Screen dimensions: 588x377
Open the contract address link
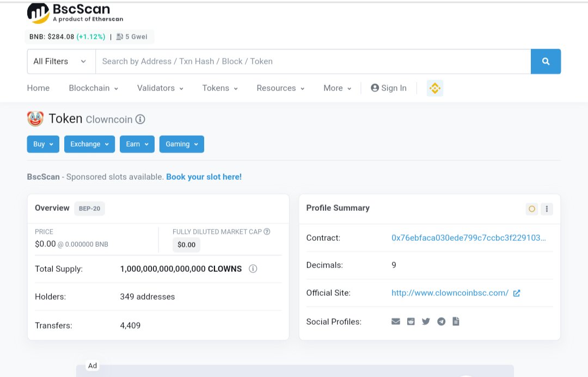point(469,238)
